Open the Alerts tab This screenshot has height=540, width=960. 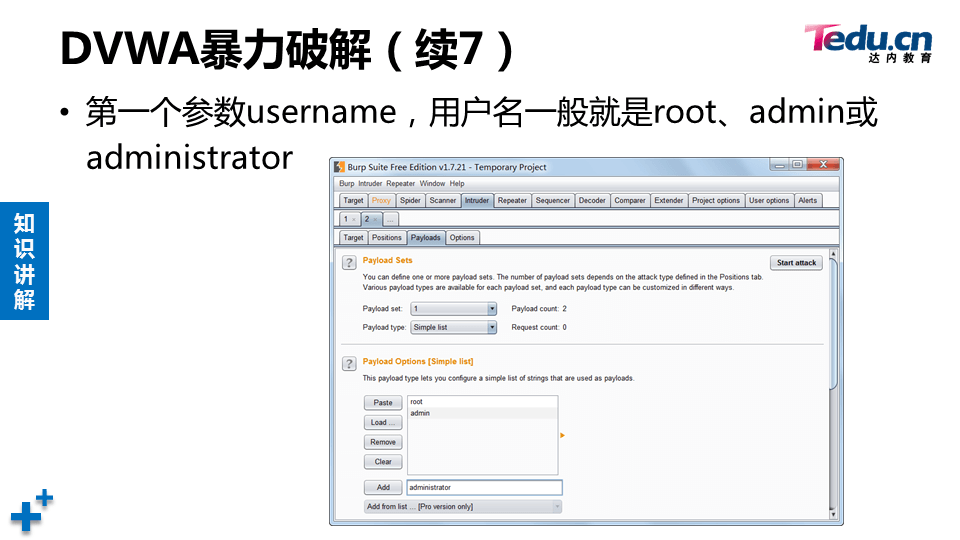point(808,200)
